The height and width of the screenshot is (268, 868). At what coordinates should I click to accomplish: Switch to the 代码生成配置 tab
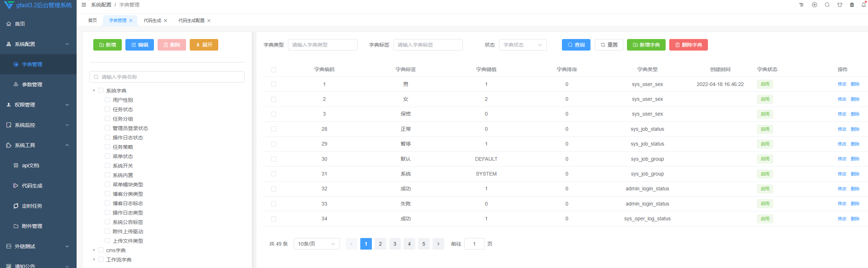[191, 21]
